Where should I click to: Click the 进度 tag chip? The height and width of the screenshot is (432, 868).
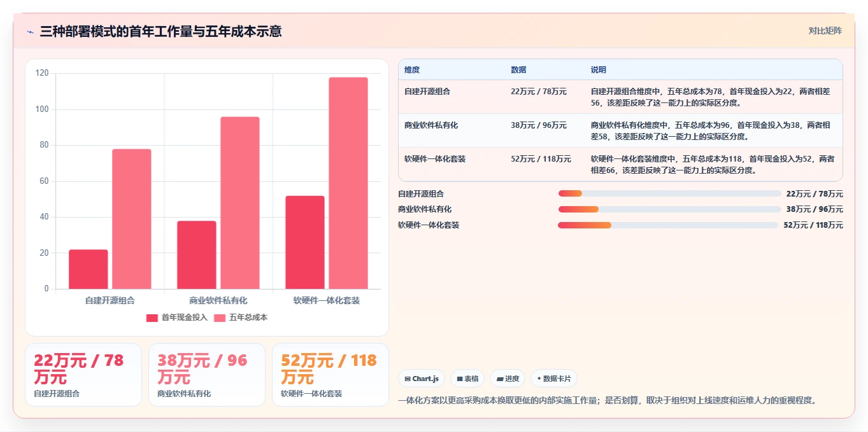point(508,379)
